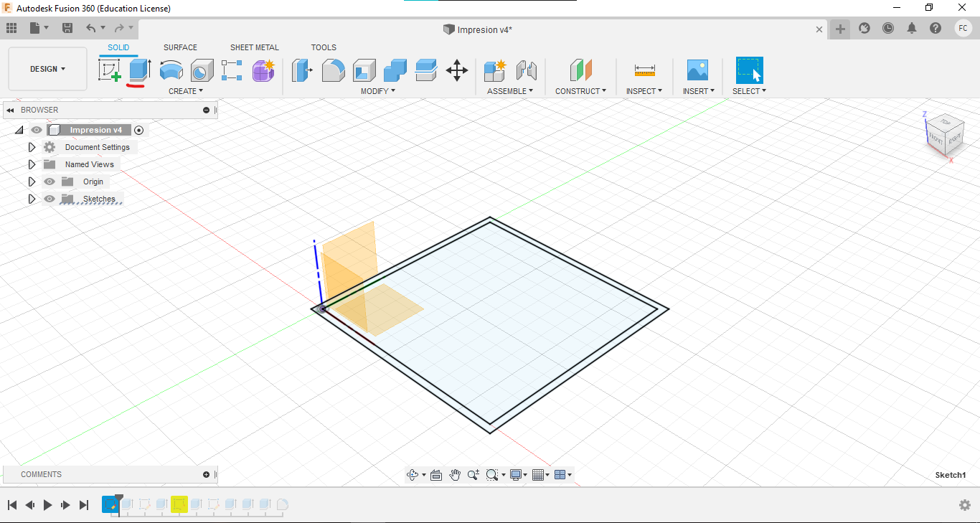Open the ASSEMBLE dropdown menu
The image size is (980, 523).
[510, 91]
